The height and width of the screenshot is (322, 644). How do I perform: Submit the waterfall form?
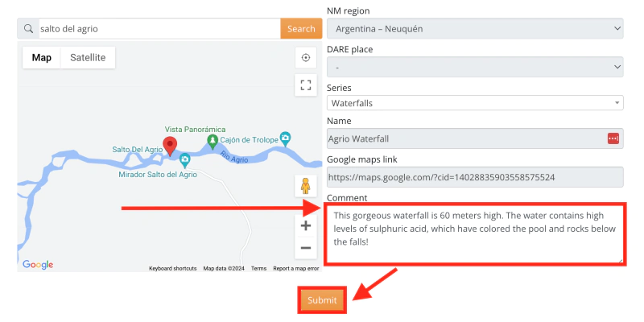pyautogui.click(x=322, y=300)
